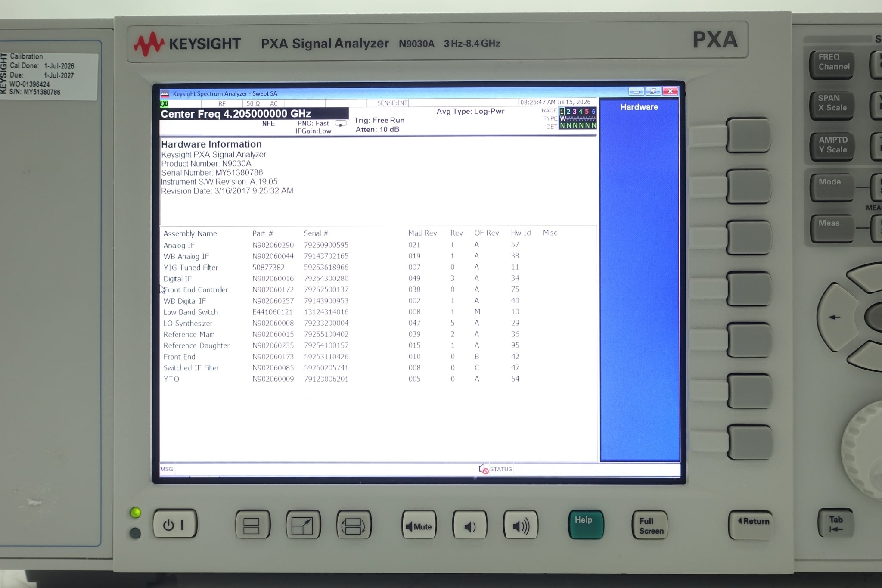Click the AMPTD Y Scale key

click(832, 147)
